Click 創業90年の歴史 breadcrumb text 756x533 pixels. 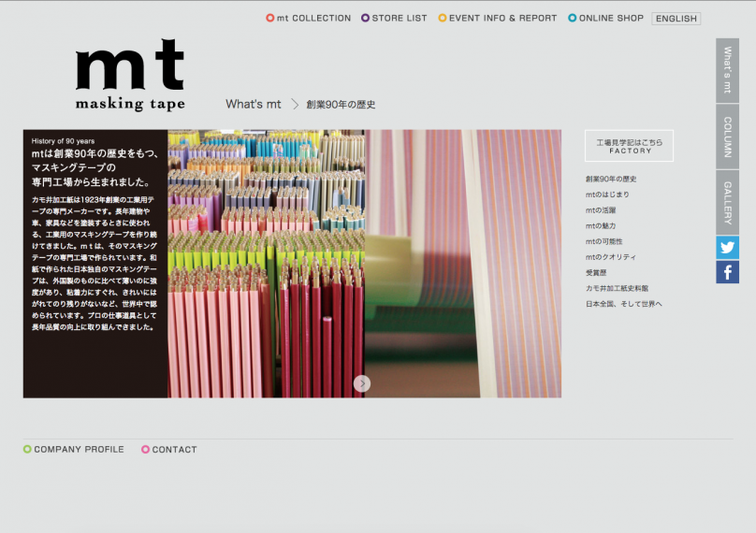pos(341,105)
